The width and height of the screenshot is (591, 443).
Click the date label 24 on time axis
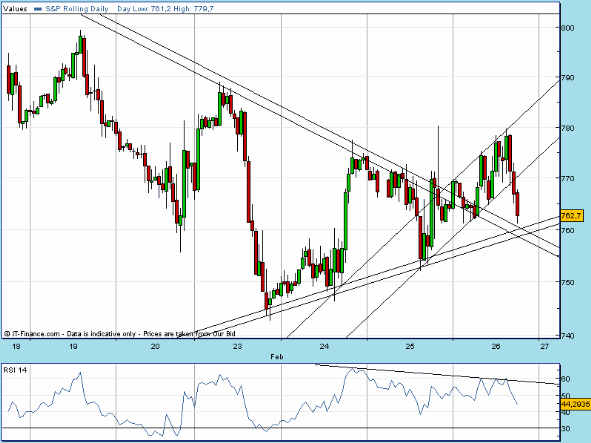(325, 346)
